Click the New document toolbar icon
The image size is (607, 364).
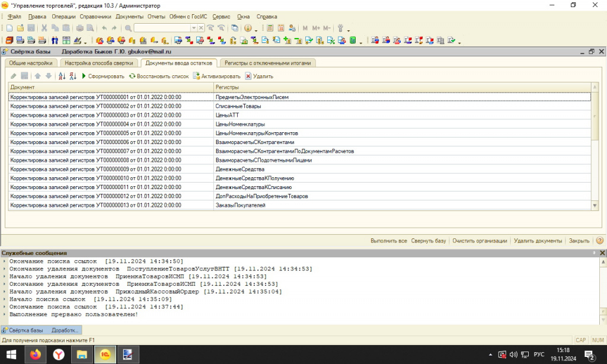point(9,28)
